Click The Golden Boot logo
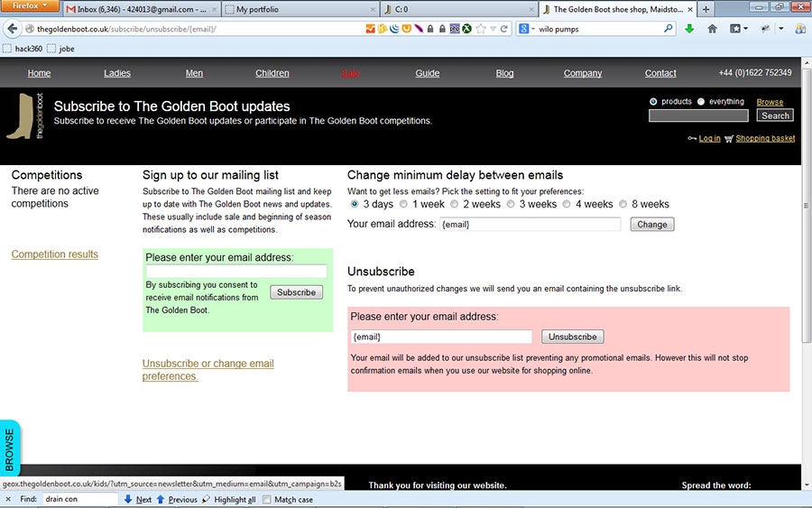Viewport: 812px width, 508px height. (25, 116)
